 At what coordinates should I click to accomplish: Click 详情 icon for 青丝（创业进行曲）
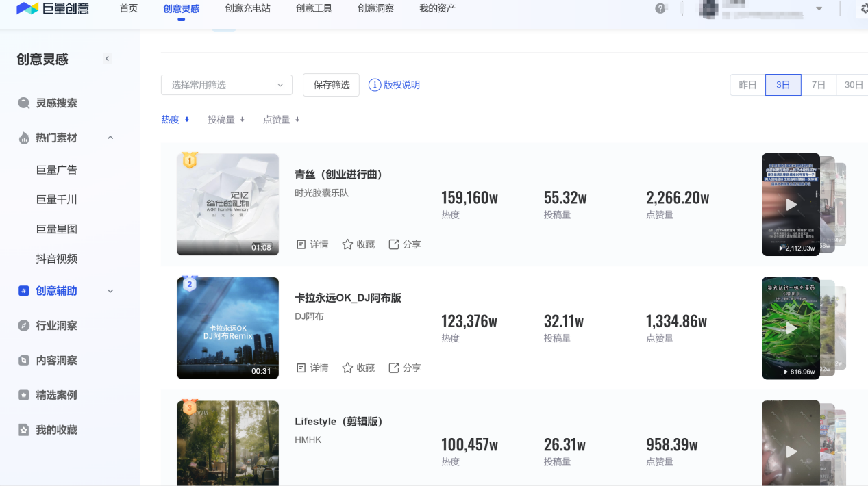(301, 244)
